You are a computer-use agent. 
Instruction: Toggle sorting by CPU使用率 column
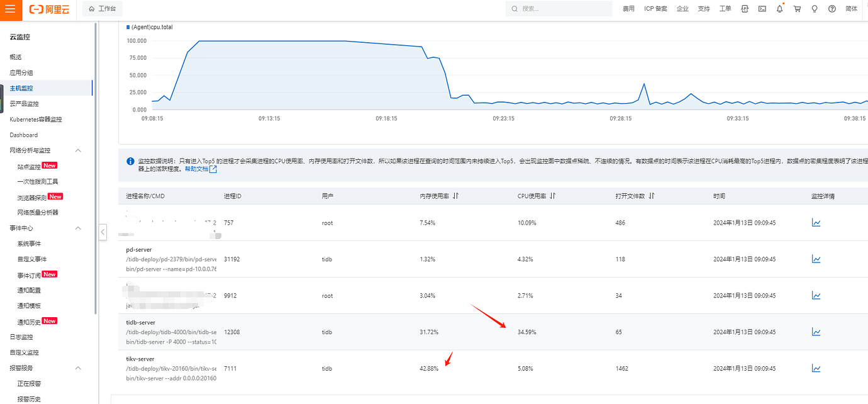click(x=552, y=196)
